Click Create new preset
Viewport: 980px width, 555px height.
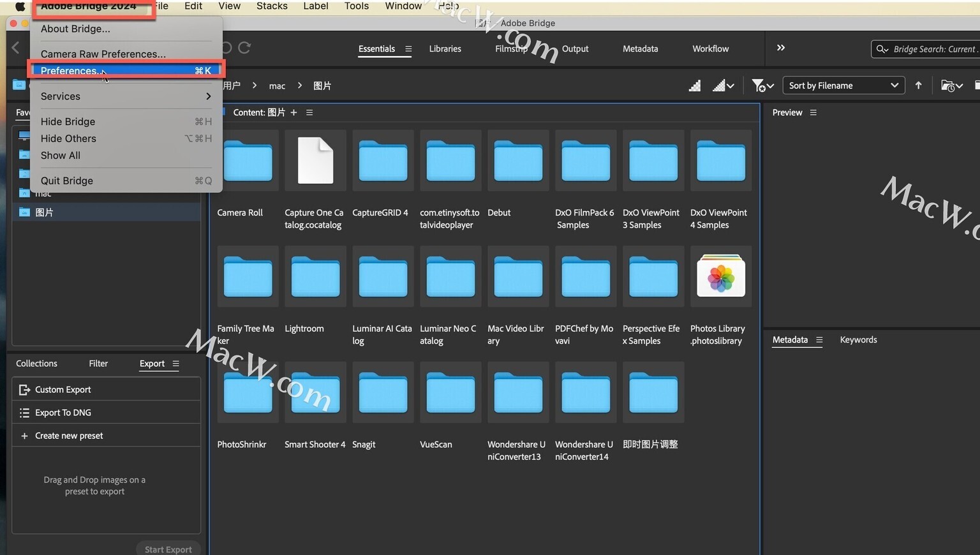106,436
